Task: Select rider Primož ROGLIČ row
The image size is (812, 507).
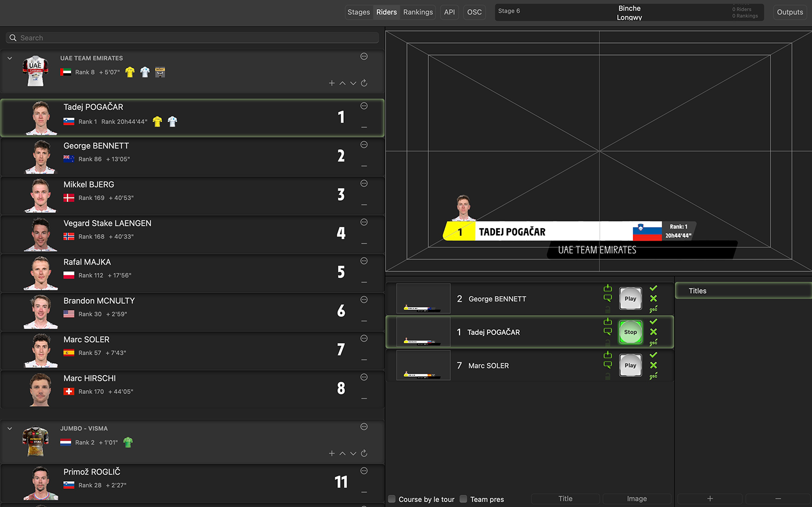Action: click(192, 482)
